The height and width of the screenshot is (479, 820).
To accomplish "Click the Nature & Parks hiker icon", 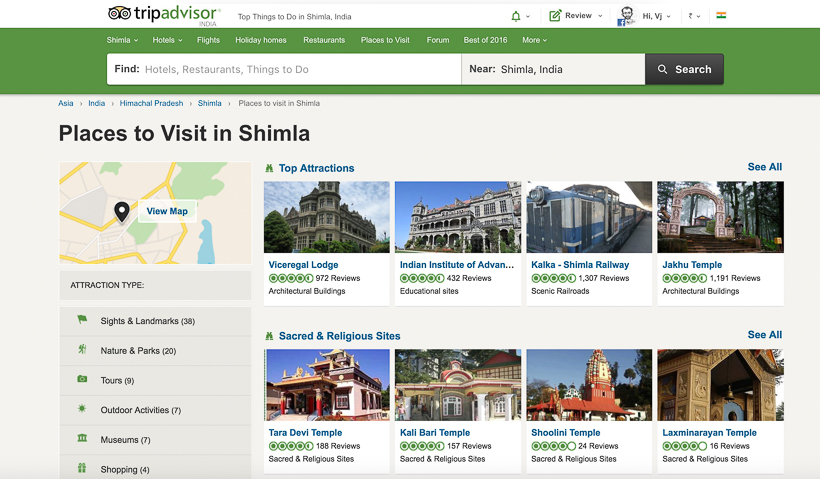I will 82,349.
